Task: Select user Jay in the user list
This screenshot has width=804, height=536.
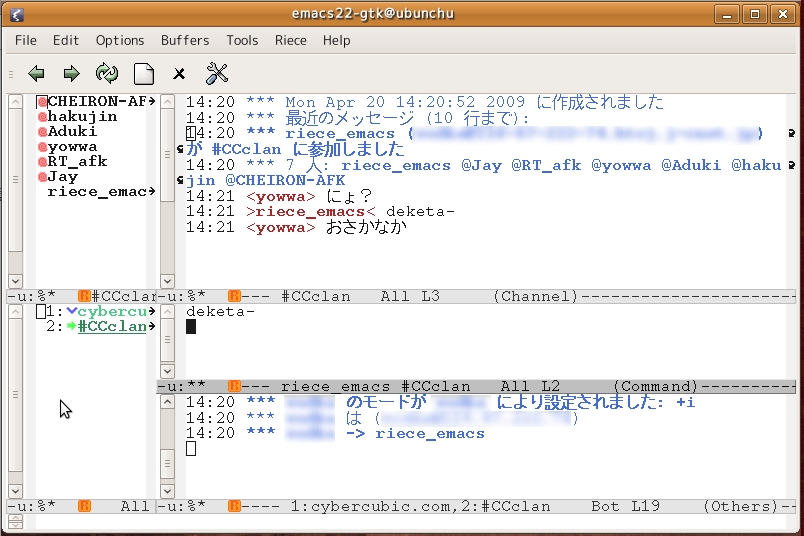Action: pyautogui.click(x=63, y=177)
